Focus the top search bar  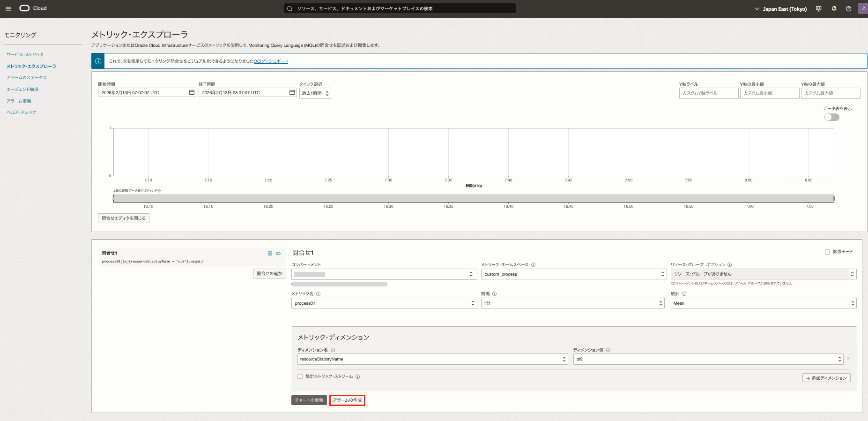coord(400,8)
